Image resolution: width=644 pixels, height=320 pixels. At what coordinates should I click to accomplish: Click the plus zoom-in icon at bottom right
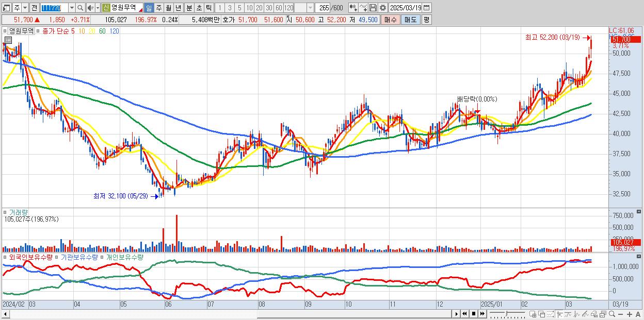[x=630, y=314]
